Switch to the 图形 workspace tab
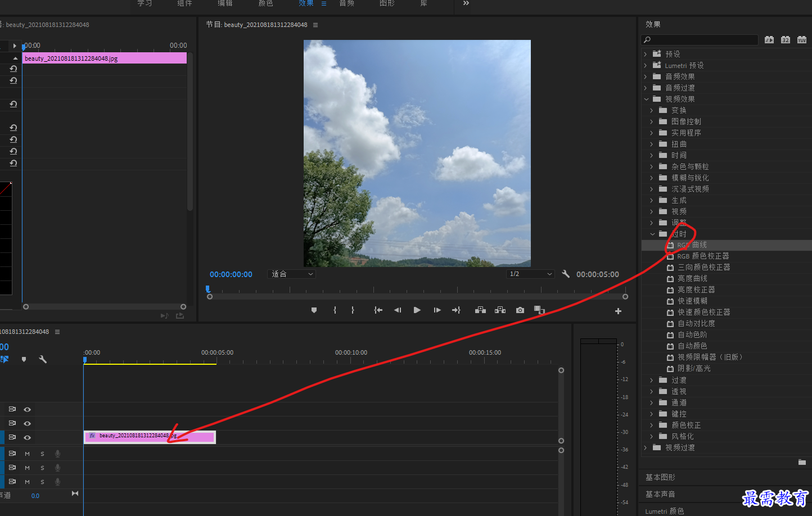Image resolution: width=812 pixels, height=516 pixels. pyautogui.click(x=387, y=3)
